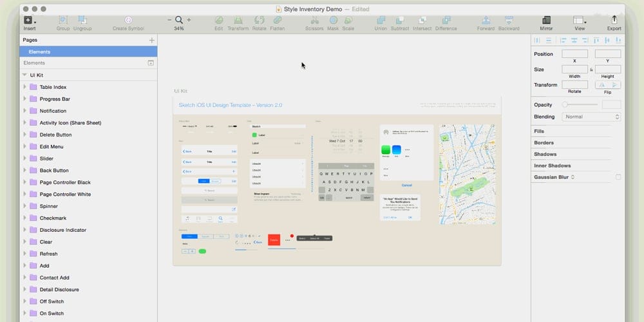The image size is (644, 322).
Task: Open the View options menu
Action: [x=580, y=20]
